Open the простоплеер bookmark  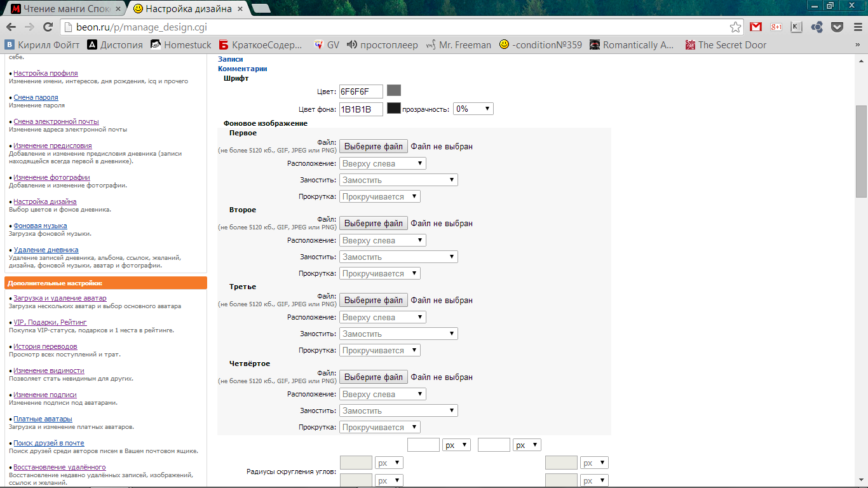(x=383, y=44)
